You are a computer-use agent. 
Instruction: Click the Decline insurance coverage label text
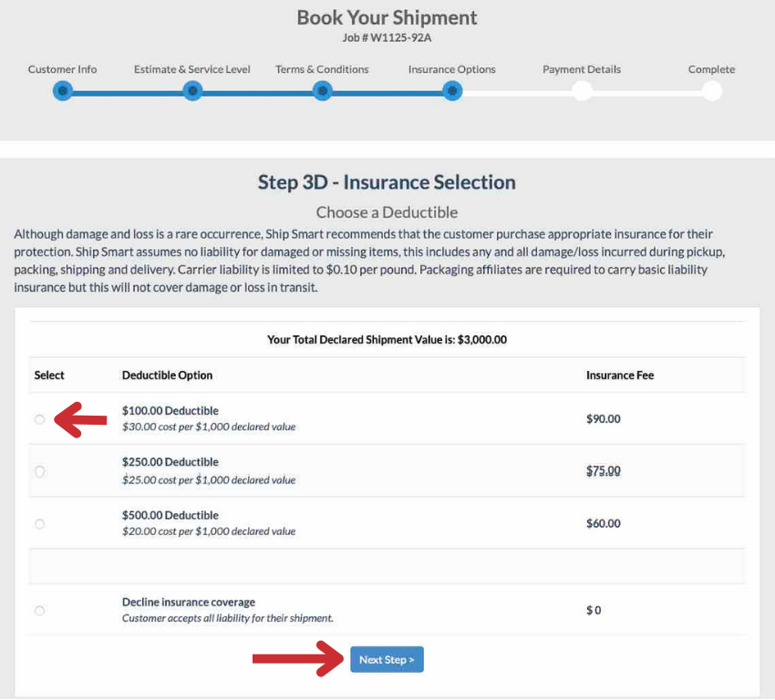click(189, 602)
